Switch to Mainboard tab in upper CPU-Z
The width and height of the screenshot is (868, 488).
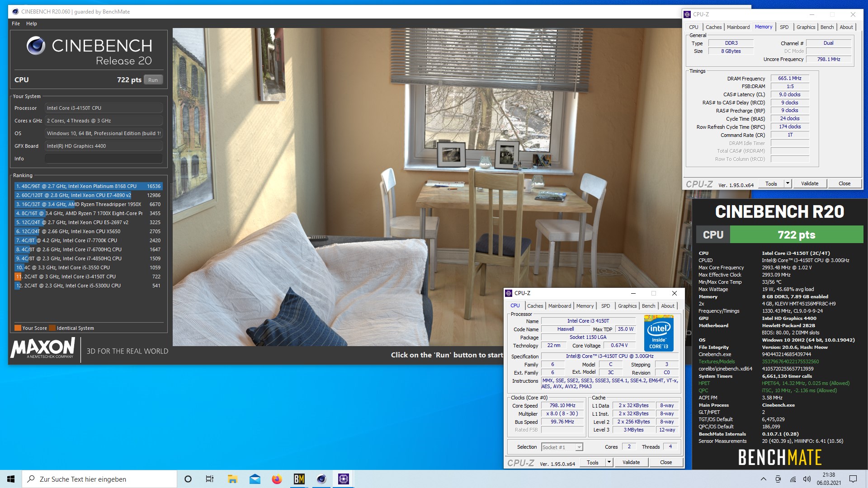(738, 27)
